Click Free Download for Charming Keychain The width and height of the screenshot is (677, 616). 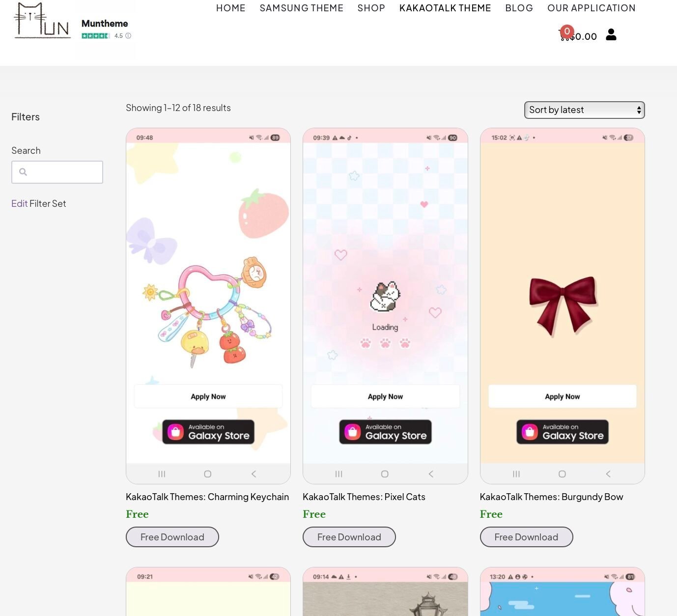[x=172, y=537]
